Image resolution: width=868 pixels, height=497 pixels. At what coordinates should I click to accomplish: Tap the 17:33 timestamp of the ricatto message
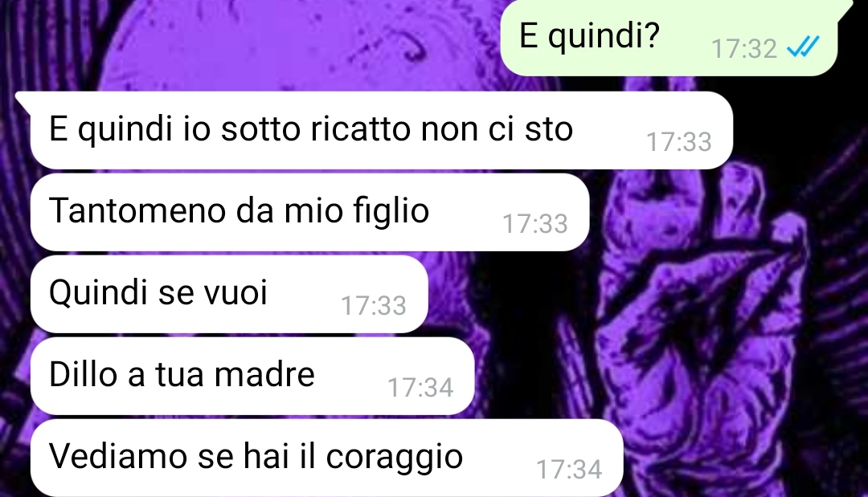pos(679,142)
